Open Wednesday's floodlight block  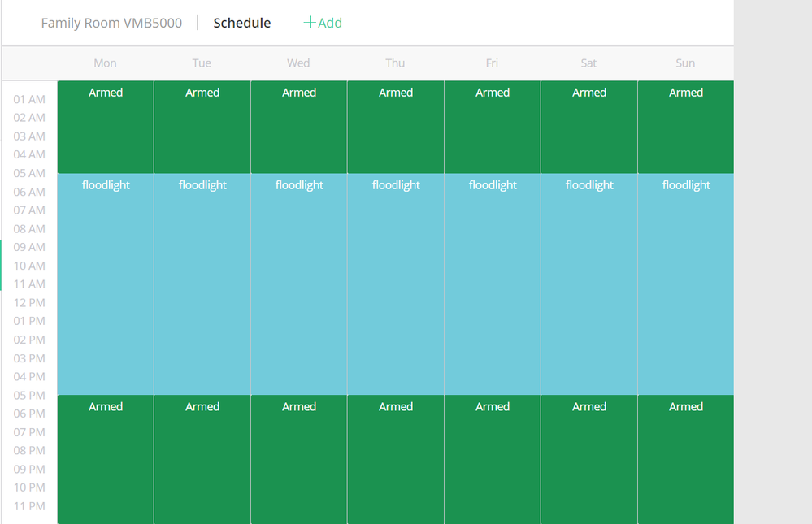tap(299, 284)
